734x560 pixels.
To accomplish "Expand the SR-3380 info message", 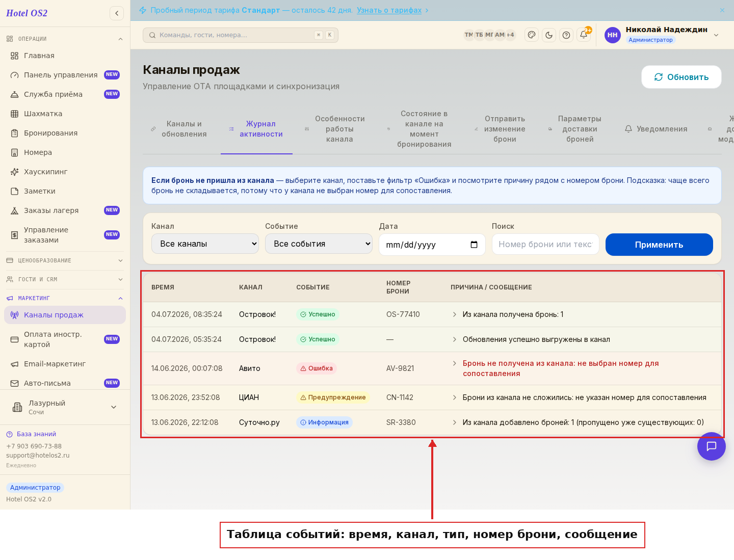I will pos(454,422).
